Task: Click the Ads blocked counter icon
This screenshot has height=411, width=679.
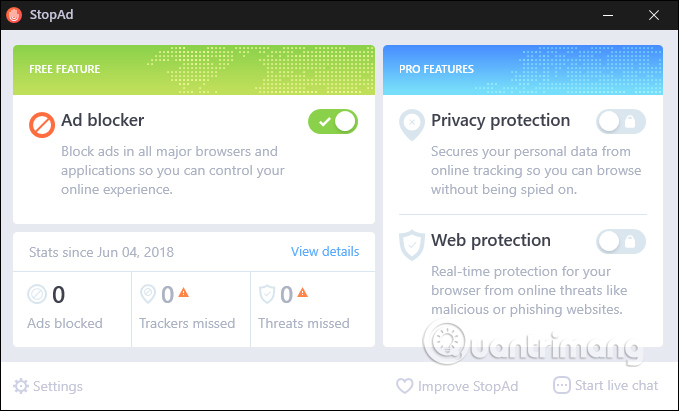Action: (36, 294)
